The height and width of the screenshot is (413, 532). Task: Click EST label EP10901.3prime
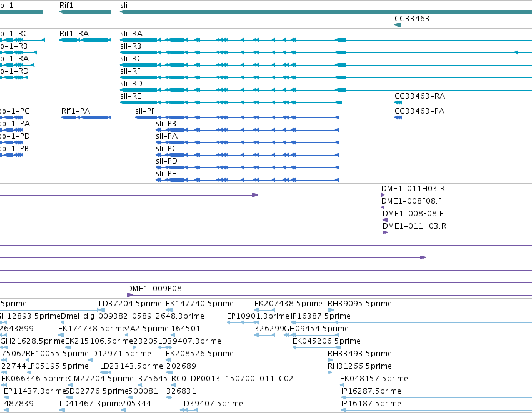(258, 316)
